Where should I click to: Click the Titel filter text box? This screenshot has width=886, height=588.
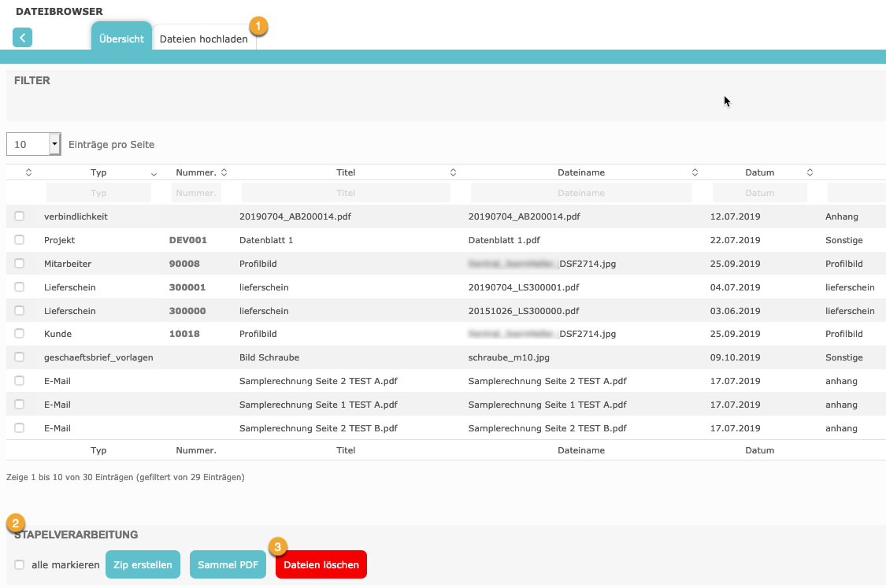point(346,193)
